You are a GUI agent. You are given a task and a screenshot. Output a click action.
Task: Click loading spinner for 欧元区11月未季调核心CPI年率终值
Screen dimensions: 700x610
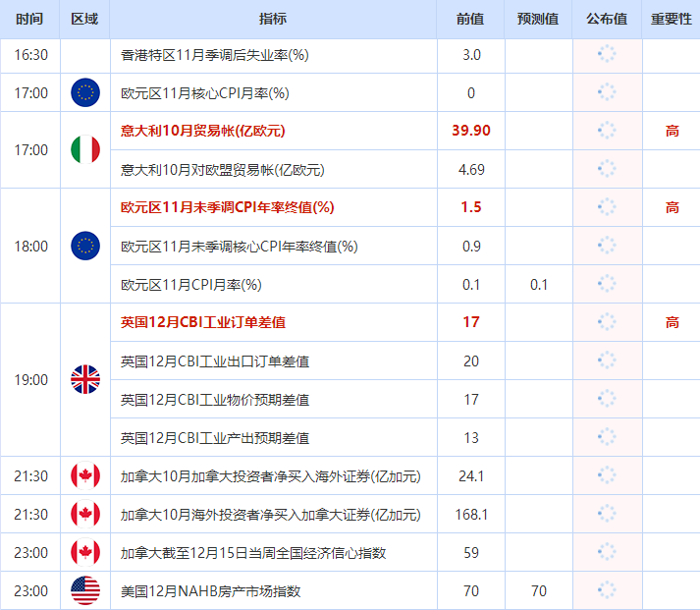607,246
